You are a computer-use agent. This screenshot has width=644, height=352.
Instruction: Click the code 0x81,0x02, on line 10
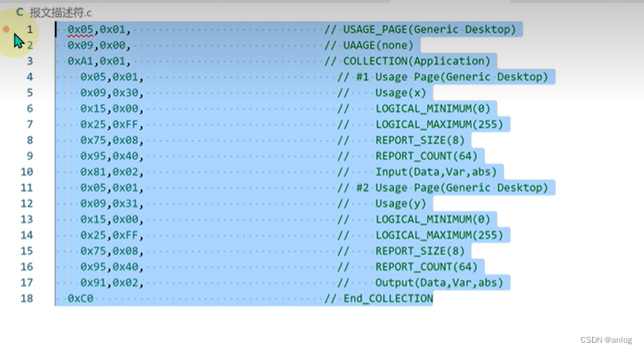111,172
